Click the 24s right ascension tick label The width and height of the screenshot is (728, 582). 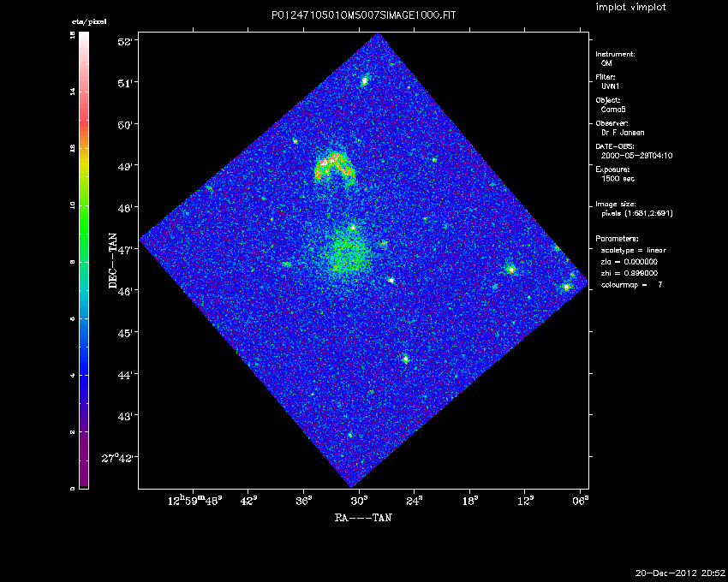click(x=415, y=502)
